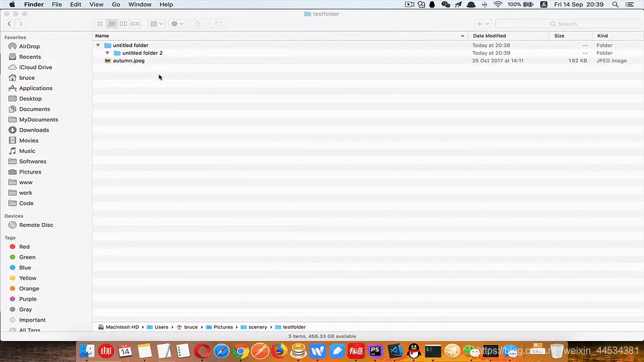This screenshot has width=644, height=362.
Task: Open the File menu
Action: [57, 5]
